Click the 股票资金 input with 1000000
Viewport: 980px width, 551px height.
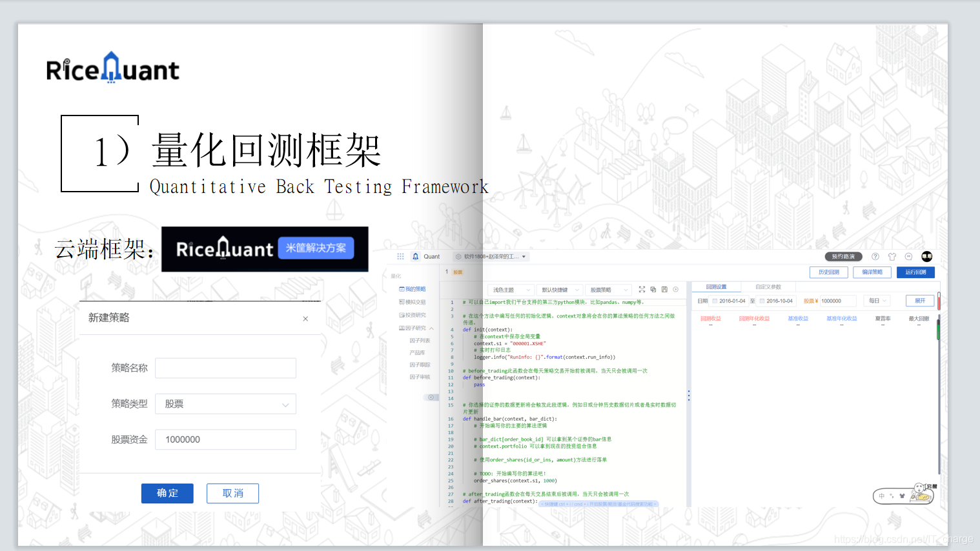[225, 439]
